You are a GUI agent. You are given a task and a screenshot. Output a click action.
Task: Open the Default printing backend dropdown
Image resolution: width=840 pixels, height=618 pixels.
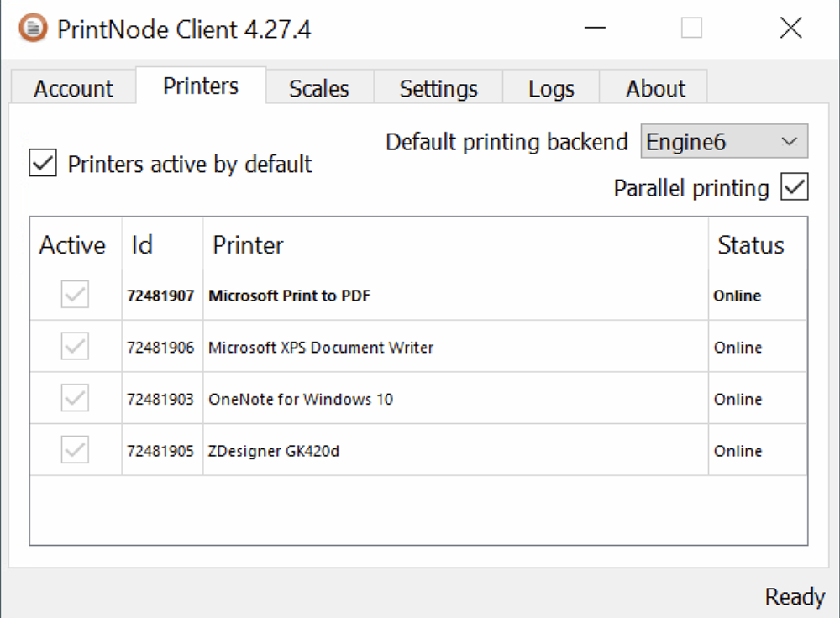(724, 141)
